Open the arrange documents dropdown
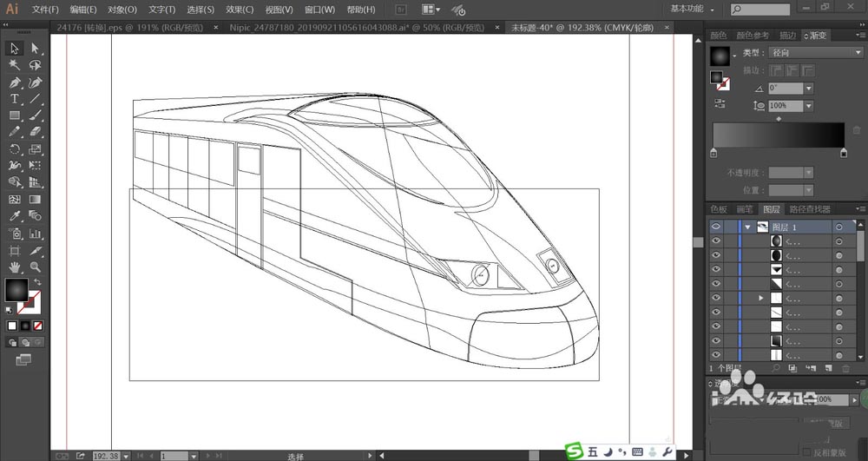This screenshot has width=868, height=461. (431, 10)
